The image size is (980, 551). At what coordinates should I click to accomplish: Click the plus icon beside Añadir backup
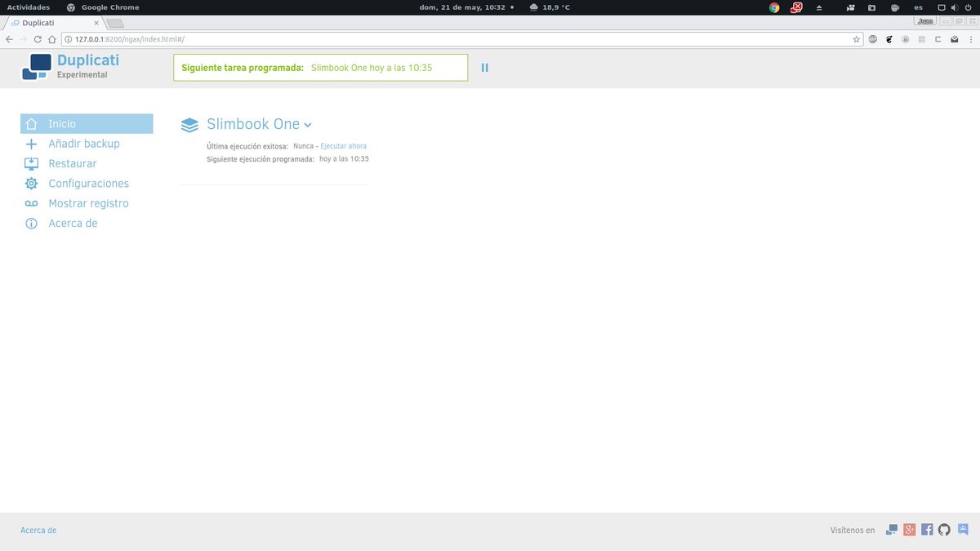tap(32, 144)
